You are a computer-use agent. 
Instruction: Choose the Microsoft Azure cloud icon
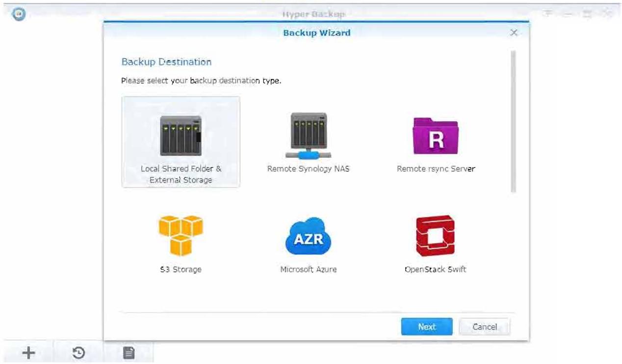[308, 237]
